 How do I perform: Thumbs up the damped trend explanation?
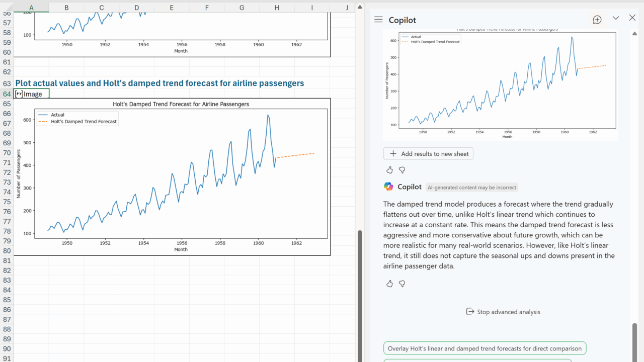click(389, 284)
